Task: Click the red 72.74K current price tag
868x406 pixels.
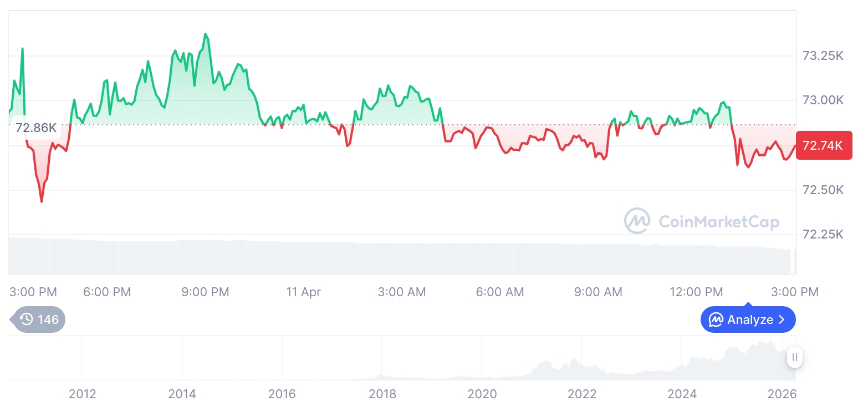Action: tap(823, 146)
